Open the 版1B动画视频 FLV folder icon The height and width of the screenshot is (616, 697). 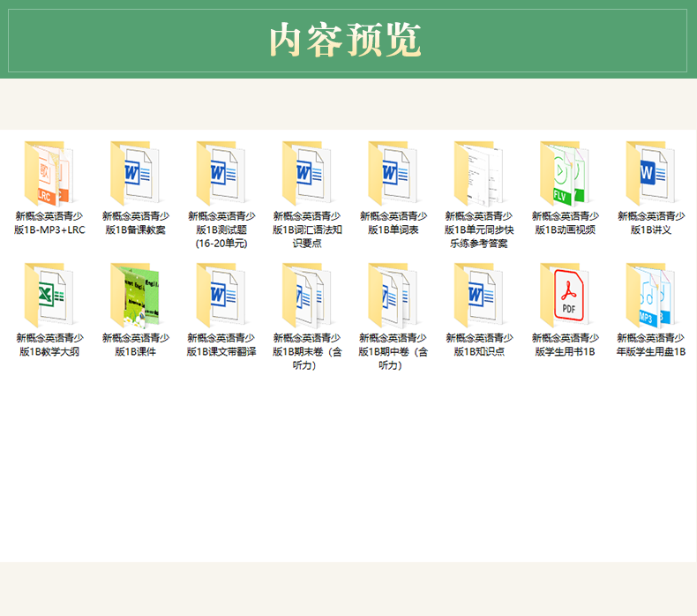pos(565,174)
